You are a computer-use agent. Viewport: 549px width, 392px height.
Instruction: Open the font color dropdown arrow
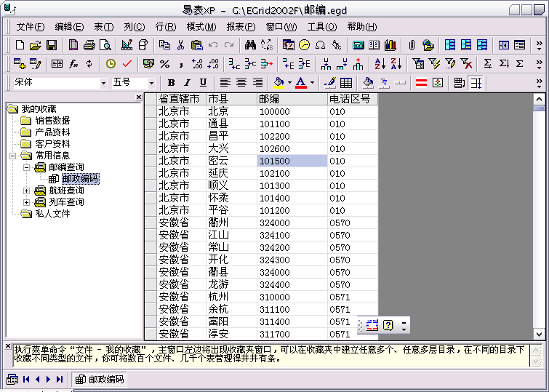(x=312, y=83)
